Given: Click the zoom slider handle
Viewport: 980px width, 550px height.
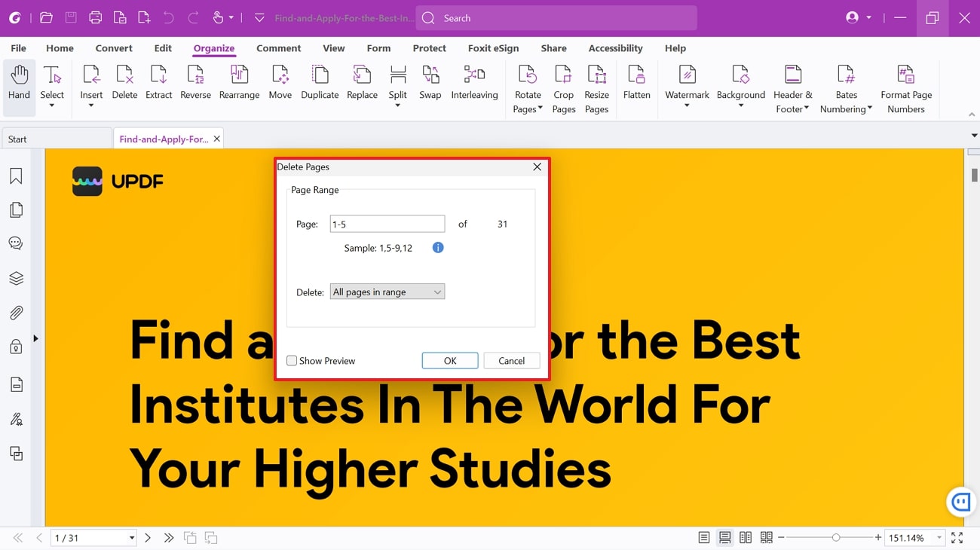Looking at the screenshot, I should coord(836,538).
